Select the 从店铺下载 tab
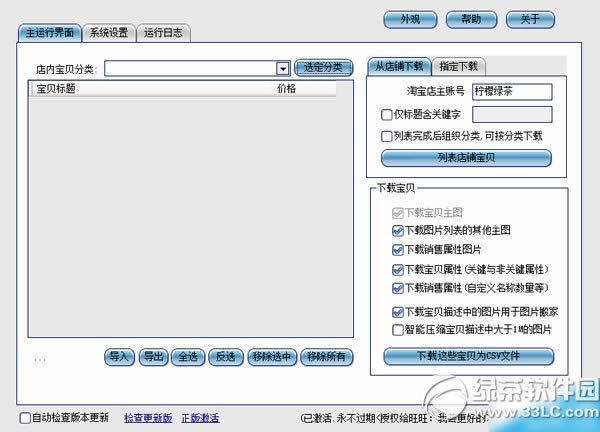Viewport: 600px width, 432px height. tap(399, 67)
